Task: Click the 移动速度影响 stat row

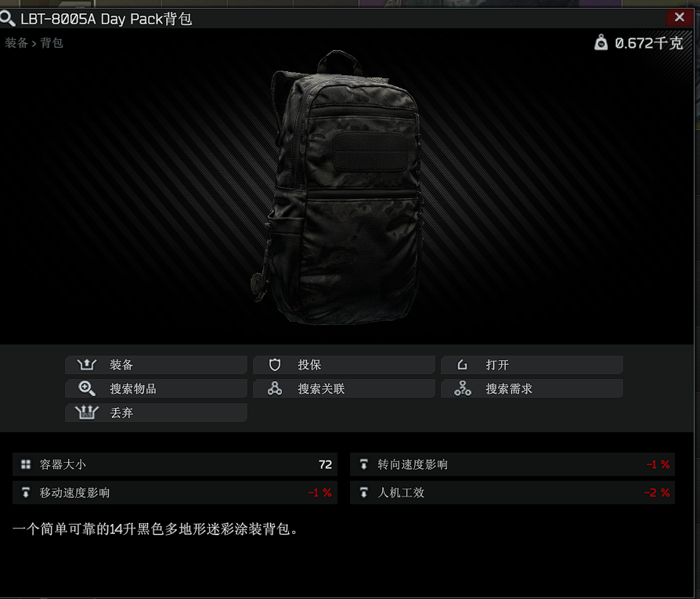Action: click(x=175, y=493)
